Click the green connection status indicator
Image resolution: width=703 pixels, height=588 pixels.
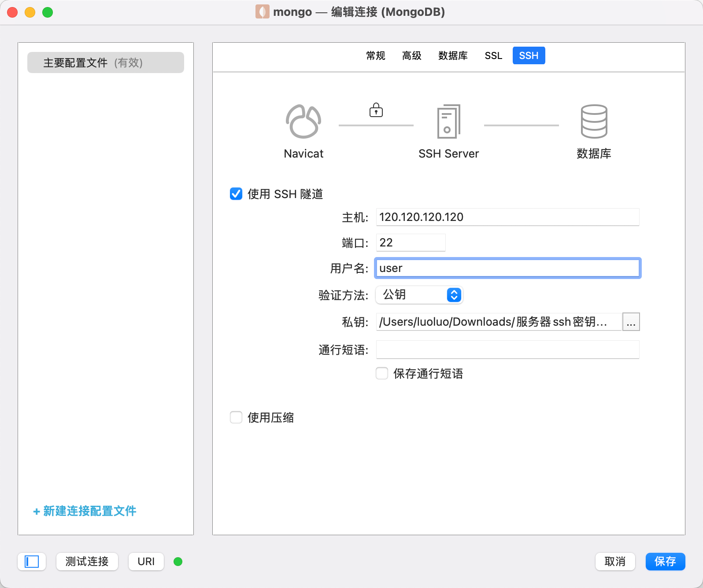[x=178, y=562]
